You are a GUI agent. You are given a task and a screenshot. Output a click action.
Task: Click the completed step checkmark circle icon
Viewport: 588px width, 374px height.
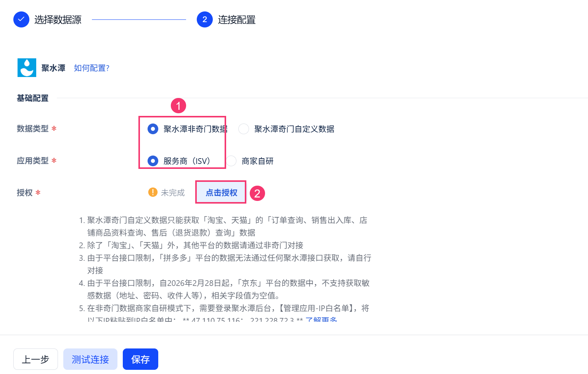click(x=21, y=19)
